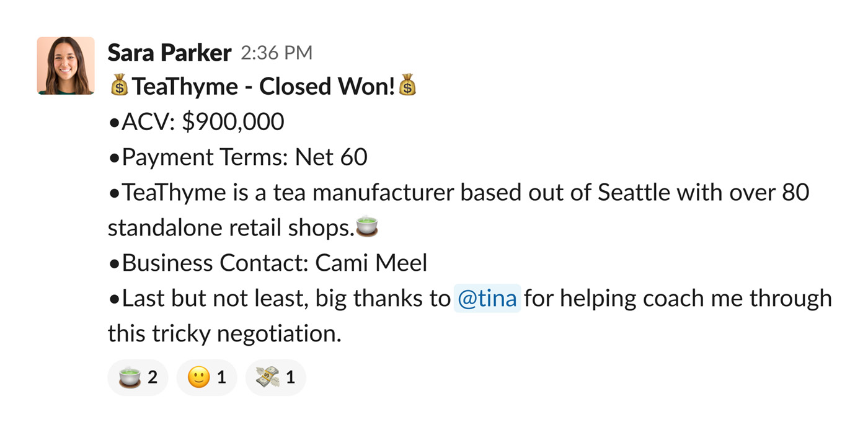Click the money bag emoji before TeaThyme
Viewport: 868px width, 430px height.
119,86
